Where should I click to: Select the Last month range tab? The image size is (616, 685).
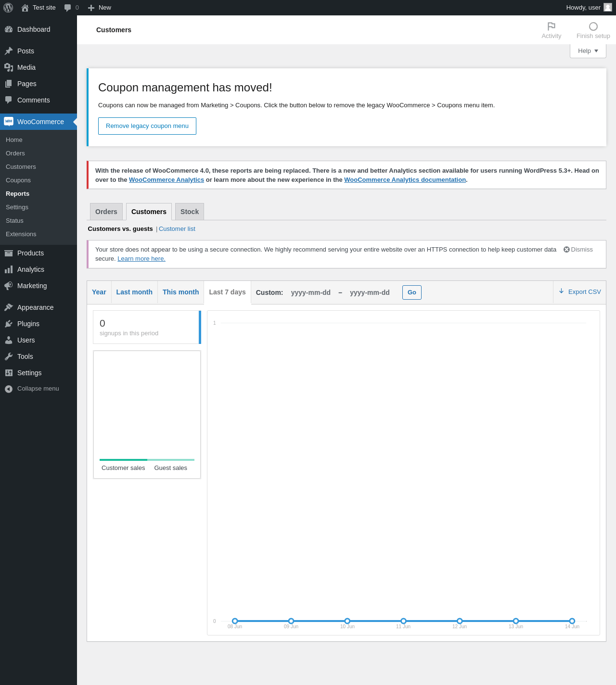(x=134, y=292)
